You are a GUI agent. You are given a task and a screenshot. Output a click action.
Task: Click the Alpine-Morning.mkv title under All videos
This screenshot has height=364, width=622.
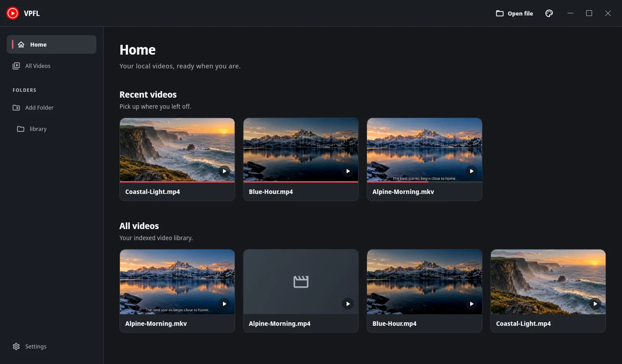[156, 324]
